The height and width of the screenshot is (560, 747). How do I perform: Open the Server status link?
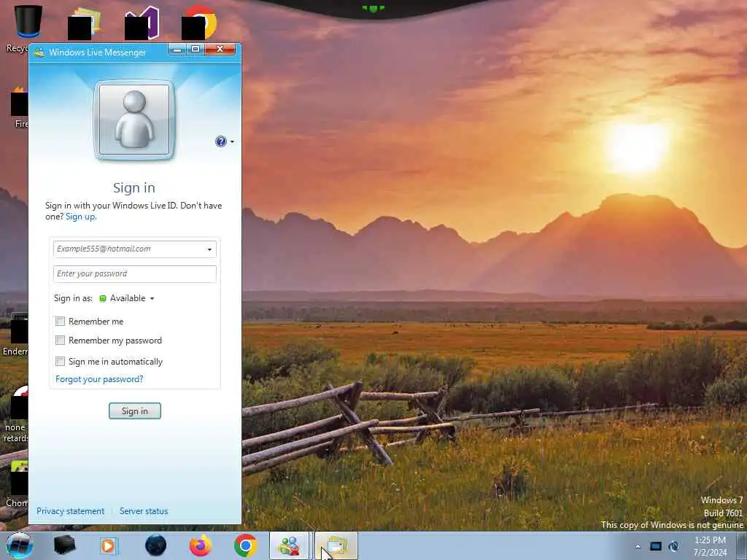tap(144, 511)
